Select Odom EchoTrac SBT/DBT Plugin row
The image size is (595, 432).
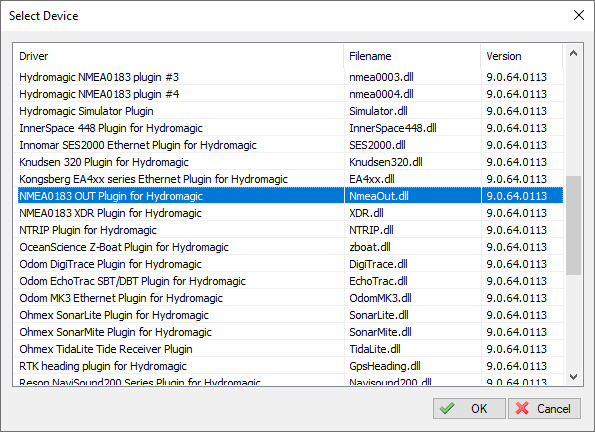[290, 281]
